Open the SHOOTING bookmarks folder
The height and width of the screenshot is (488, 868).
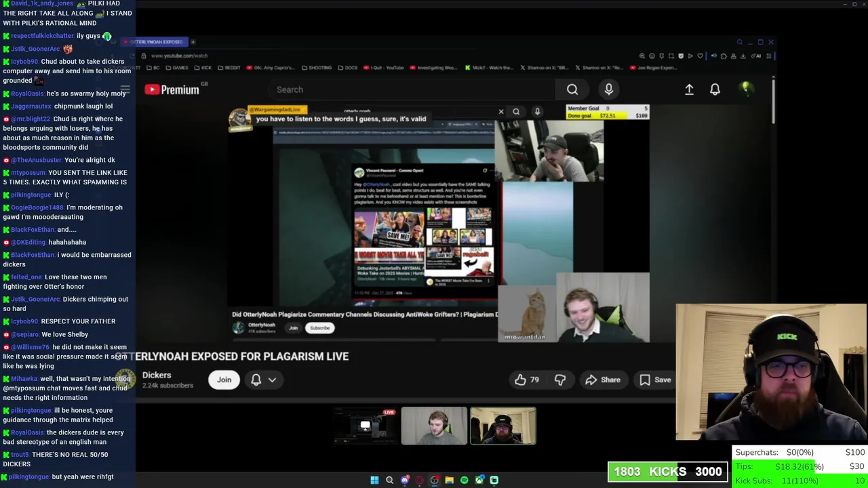(x=317, y=68)
